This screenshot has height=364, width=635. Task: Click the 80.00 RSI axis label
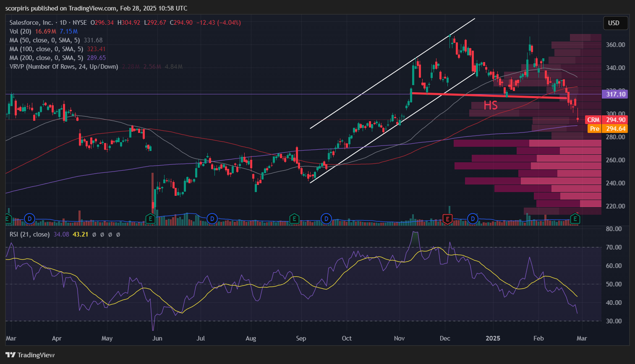[x=614, y=229]
